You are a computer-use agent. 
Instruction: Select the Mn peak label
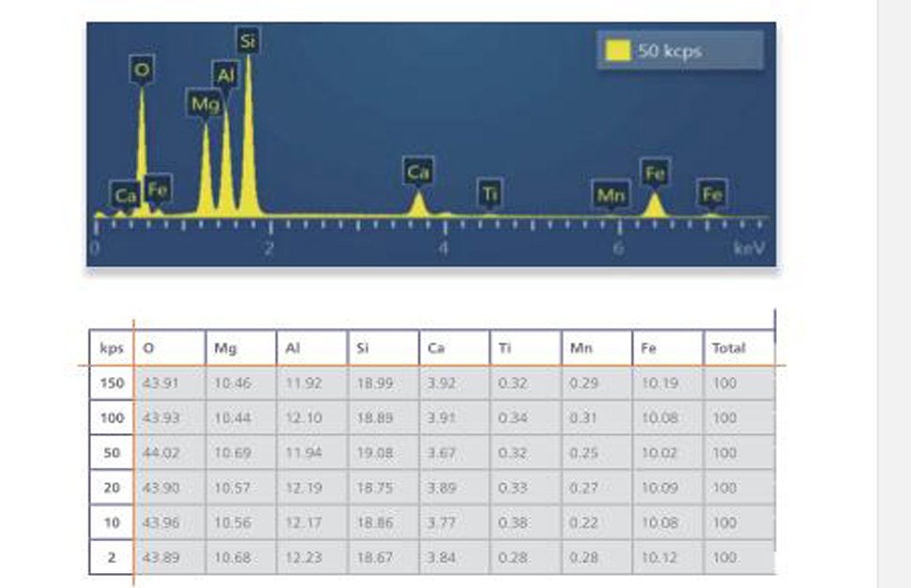[x=611, y=195]
